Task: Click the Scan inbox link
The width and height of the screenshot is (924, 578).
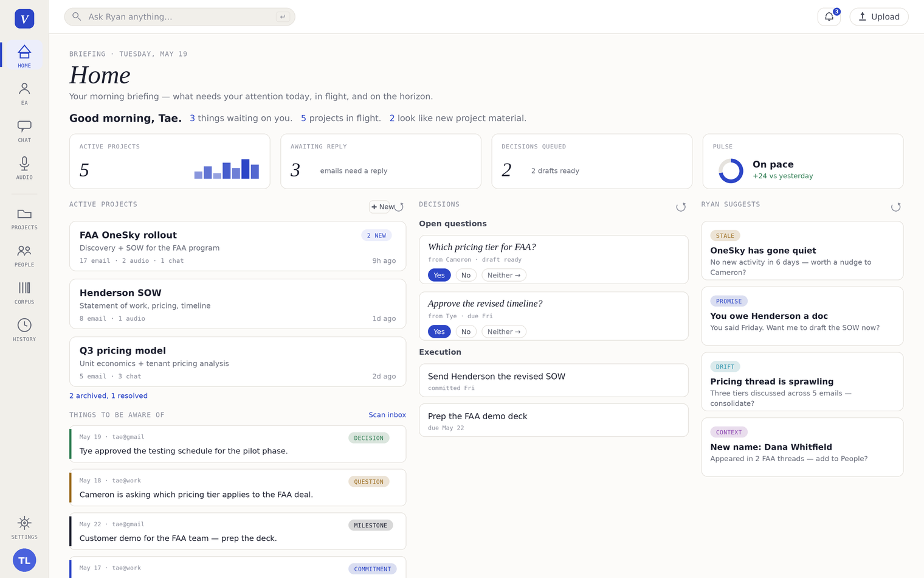Action: (387, 415)
